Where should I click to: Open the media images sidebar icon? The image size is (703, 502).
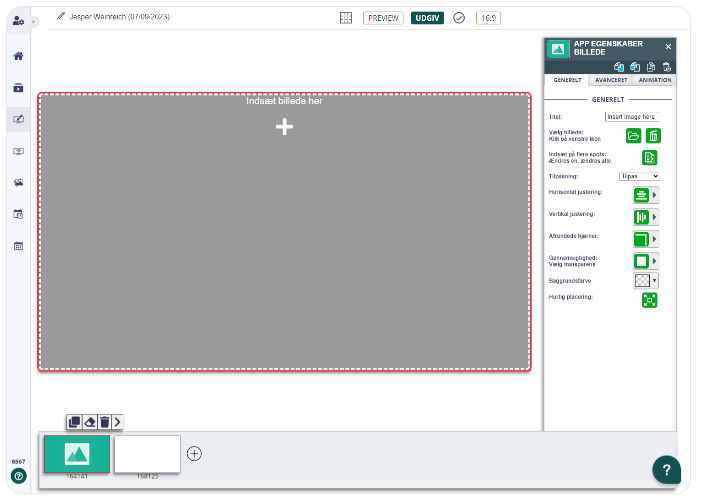pyautogui.click(x=18, y=182)
